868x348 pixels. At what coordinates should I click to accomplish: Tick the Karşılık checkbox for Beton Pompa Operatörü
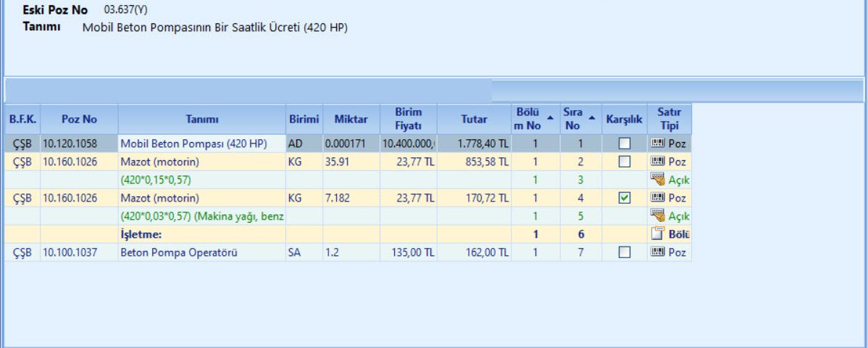click(624, 252)
